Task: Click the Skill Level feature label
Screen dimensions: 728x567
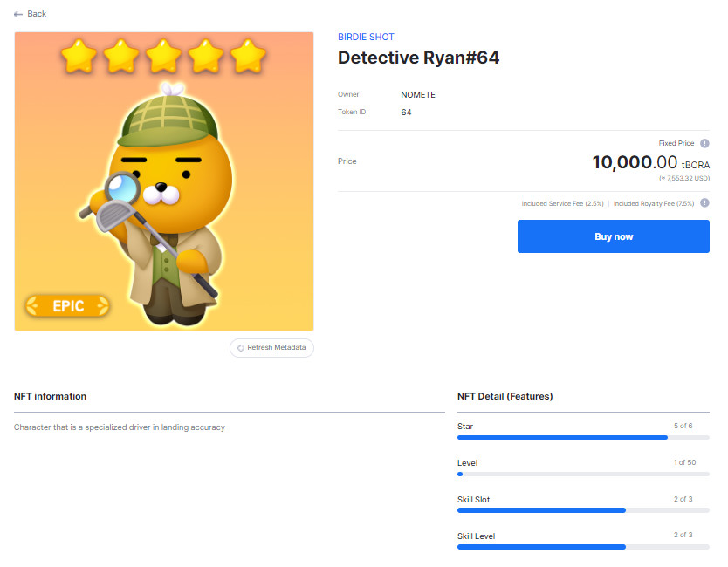Action: [x=476, y=536]
